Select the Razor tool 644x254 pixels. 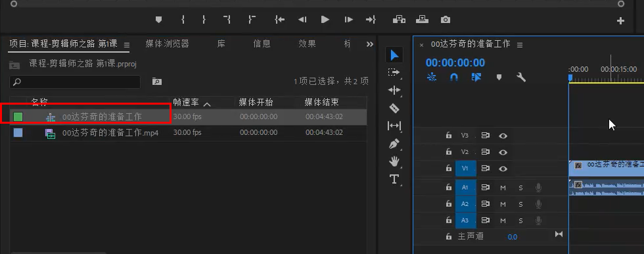click(394, 108)
